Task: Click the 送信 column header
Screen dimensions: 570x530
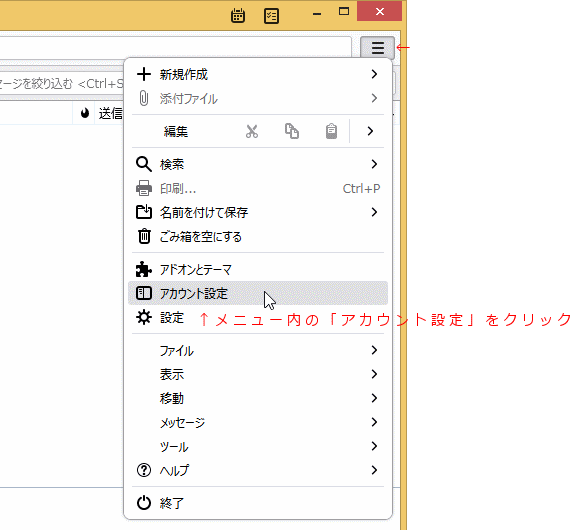Action: click(110, 113)
